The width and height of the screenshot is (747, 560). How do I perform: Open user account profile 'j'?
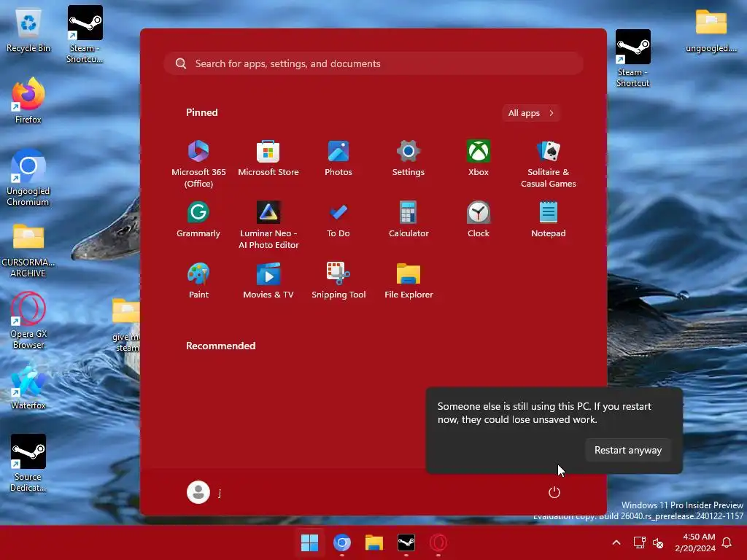pyautogui.click(x=204, y=492)
